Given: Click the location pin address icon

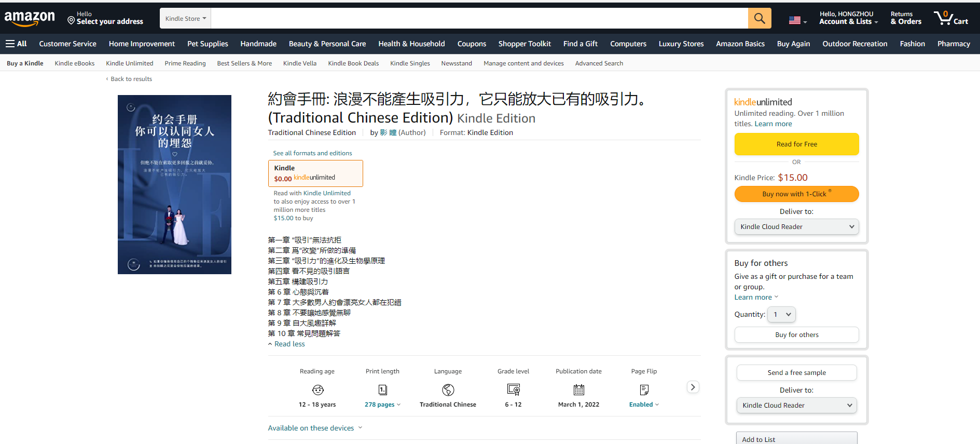Looking at the screenshot, I should (x=71, y=20).
